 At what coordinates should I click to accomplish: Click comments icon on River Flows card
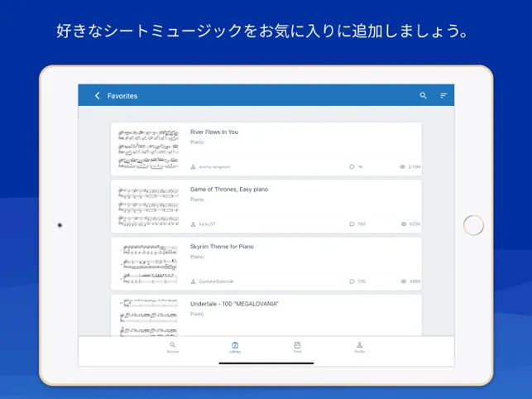[x=352, y=166]
